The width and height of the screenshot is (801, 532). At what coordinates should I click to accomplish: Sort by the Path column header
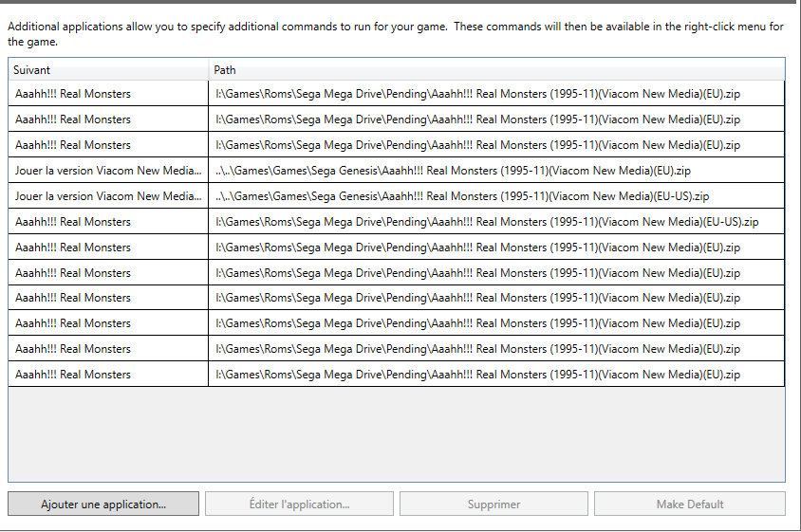click(496, 70)
